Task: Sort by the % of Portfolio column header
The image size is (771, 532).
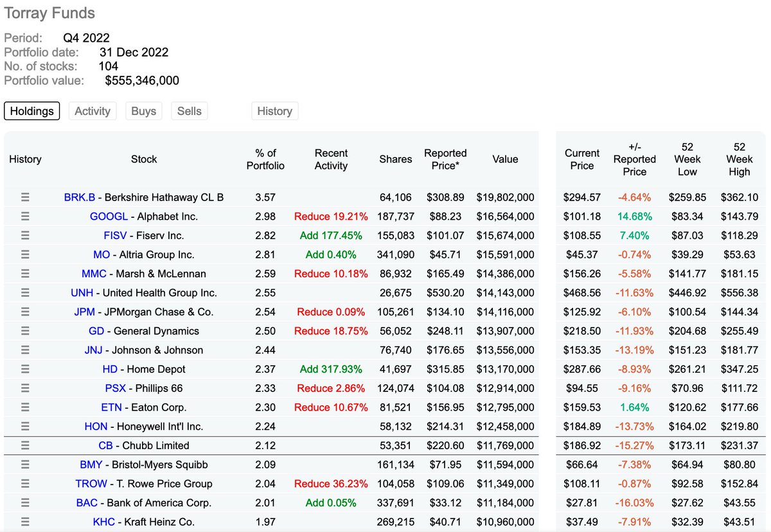Action: (265, 159)
